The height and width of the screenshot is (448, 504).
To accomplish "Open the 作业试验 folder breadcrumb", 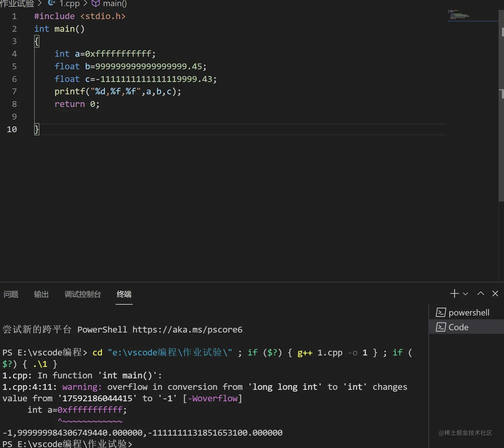I will tap(17, 4).
